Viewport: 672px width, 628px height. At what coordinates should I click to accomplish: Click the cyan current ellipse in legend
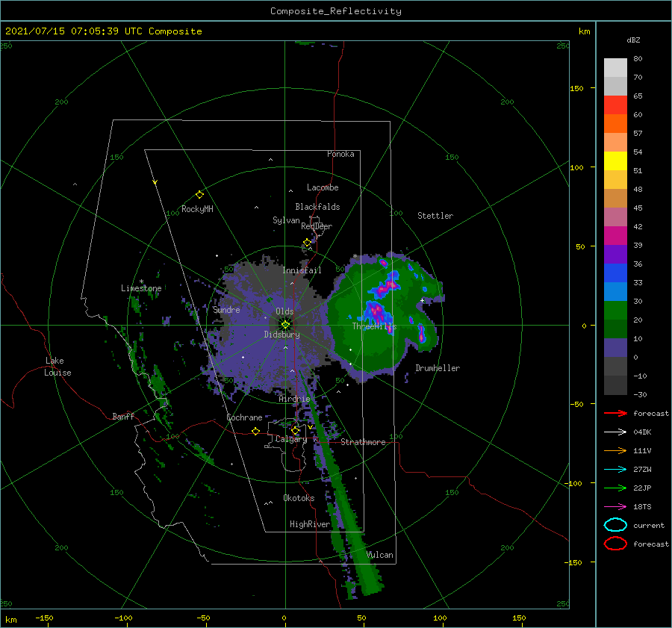pos(615,525)
